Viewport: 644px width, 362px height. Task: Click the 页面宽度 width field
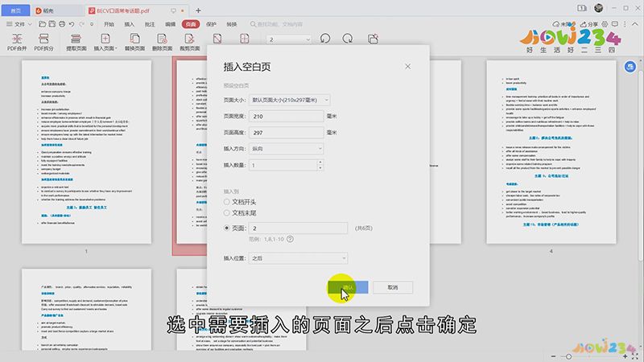coord(286,116)
